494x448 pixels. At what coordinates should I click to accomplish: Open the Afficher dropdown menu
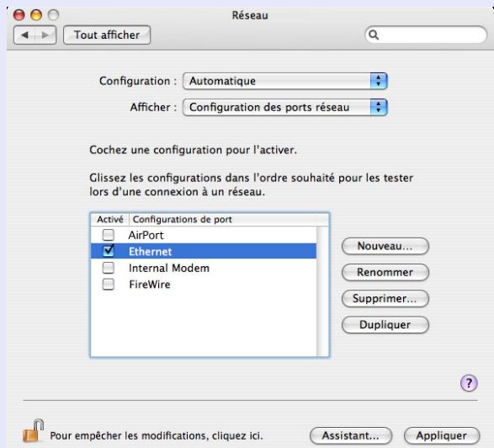tap(284, 107)
